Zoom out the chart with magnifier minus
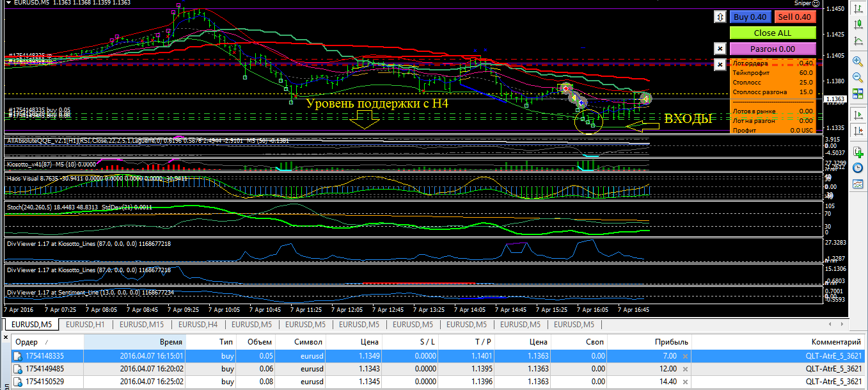 click(x=858, y=77)
